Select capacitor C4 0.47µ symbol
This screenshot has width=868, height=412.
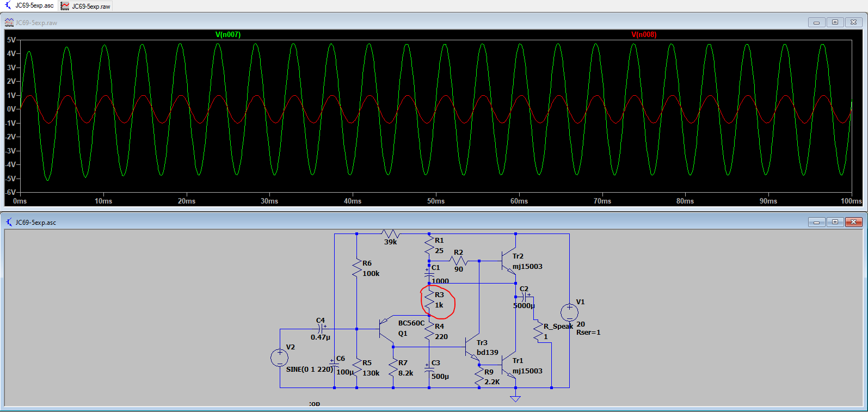321,329
